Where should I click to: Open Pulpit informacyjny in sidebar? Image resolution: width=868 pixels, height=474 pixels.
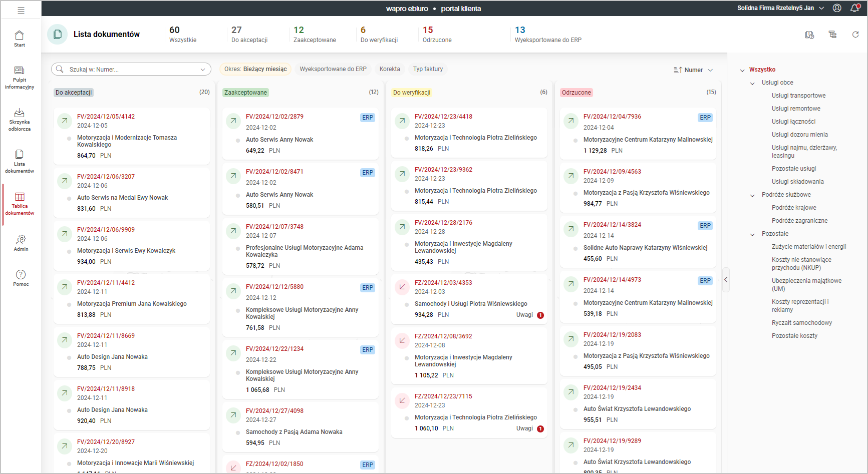pyautogui.click(x=20, y=78)
